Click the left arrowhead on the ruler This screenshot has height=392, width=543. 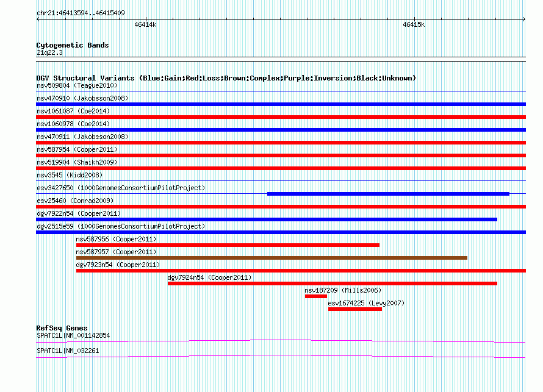[x=38, y=20]
